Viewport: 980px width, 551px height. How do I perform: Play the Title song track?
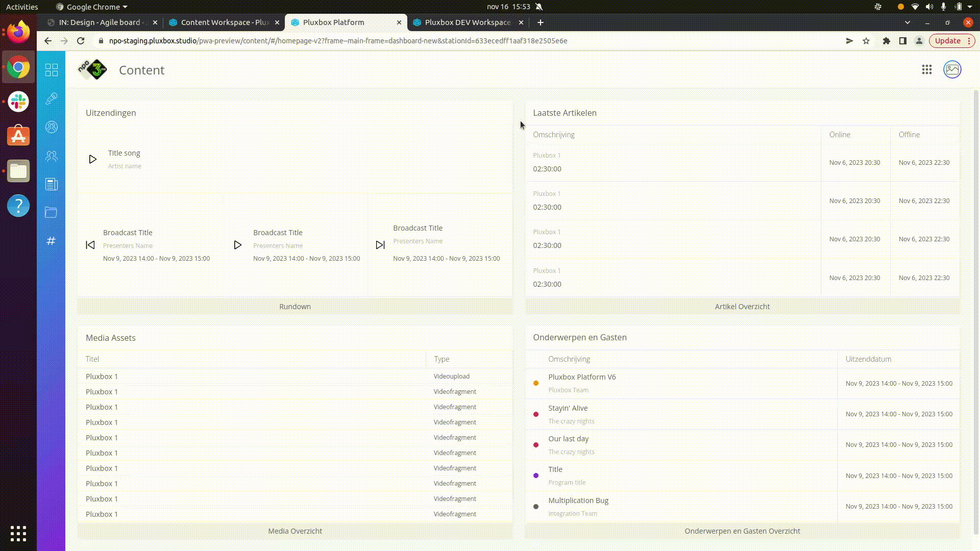[92, 159]
